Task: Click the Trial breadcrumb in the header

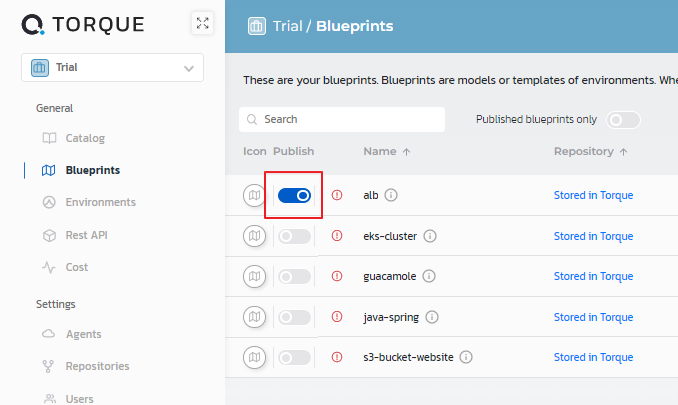Action: (x=289, y=26)
